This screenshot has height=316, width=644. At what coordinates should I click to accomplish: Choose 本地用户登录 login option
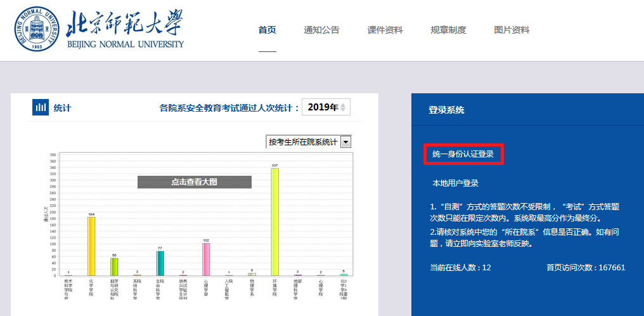455,183
